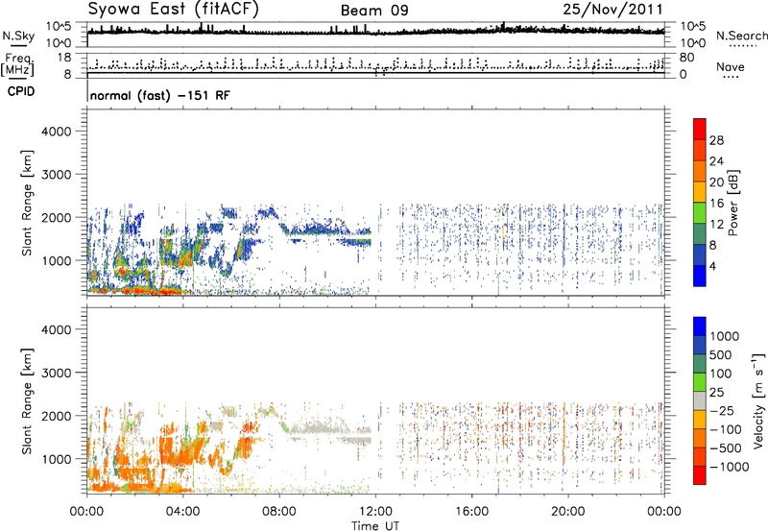Click the 'Slant Range [km]' label of velocity panel
Viewport: 768px width, 532px height.
27,401
